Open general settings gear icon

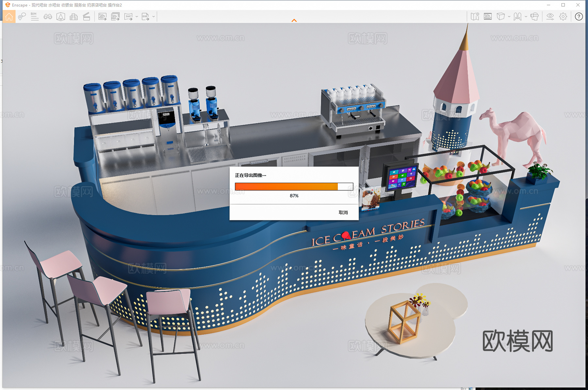pos(563,16)
